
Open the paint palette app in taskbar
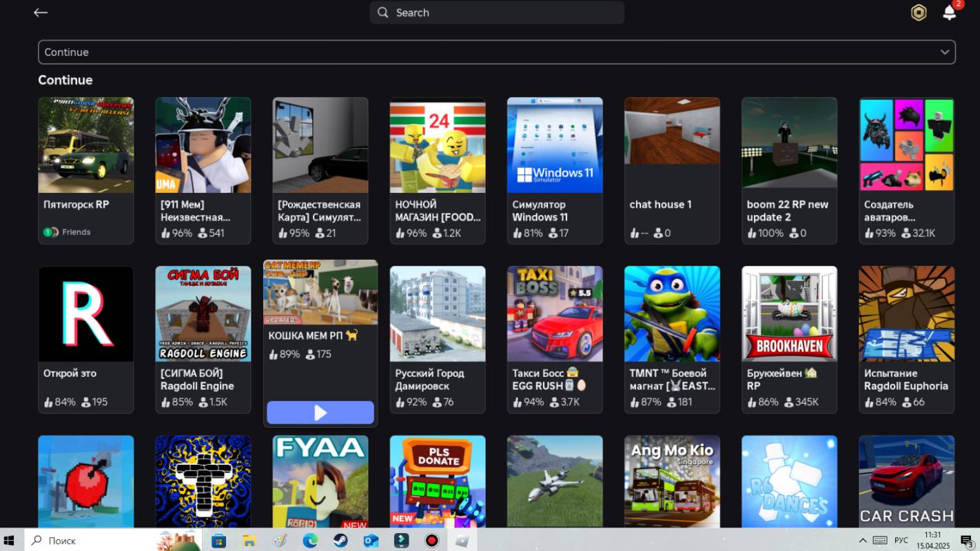[x=279, y=541]
